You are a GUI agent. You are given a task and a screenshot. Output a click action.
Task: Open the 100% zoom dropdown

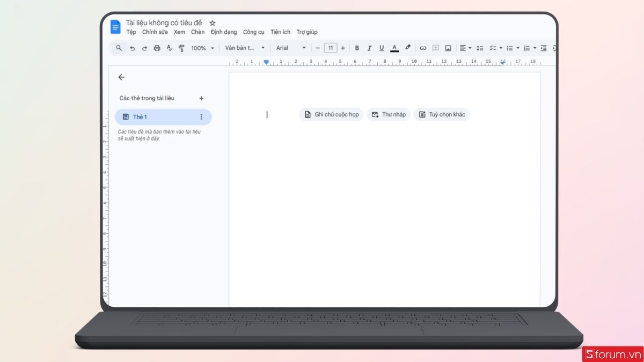pos(203,48)
